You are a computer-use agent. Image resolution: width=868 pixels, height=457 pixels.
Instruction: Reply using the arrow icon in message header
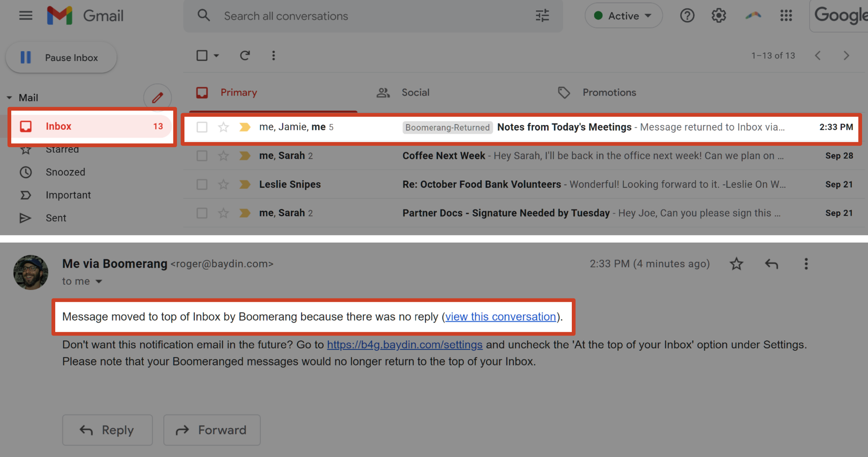pyautogui.click(x=771, y=264)
